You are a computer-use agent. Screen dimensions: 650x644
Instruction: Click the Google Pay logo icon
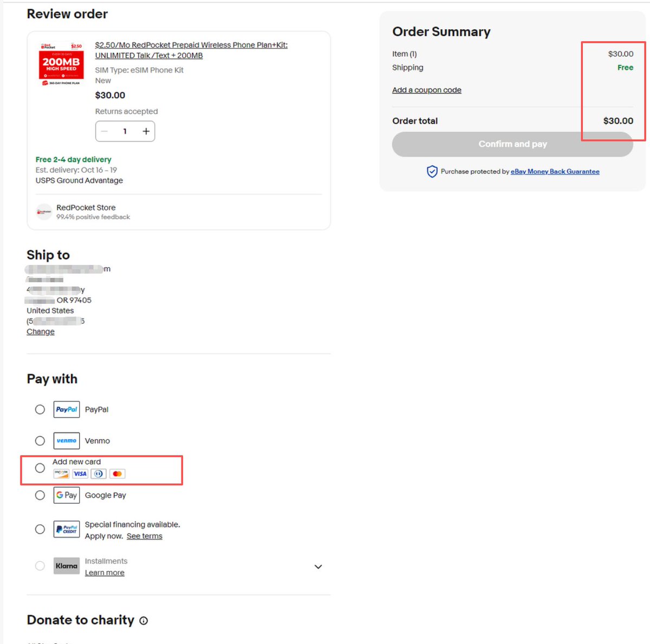coord(67,495)
